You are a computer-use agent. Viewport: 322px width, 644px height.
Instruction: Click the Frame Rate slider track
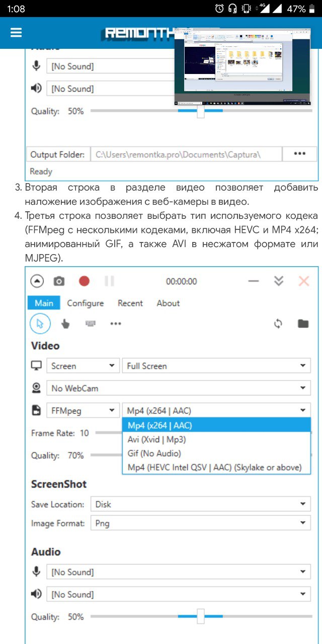(108, 433)
